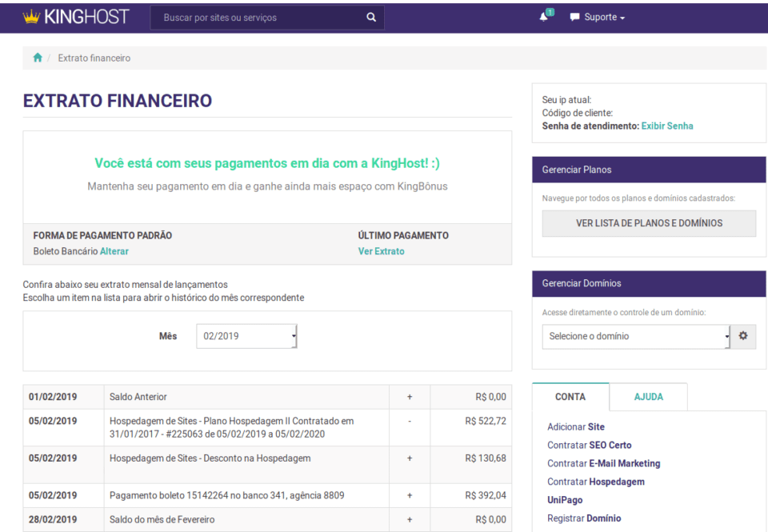Viewport: 768px width, 532px height.
Task: Switch to the AJUDA tab
Action: click(649, 397)
